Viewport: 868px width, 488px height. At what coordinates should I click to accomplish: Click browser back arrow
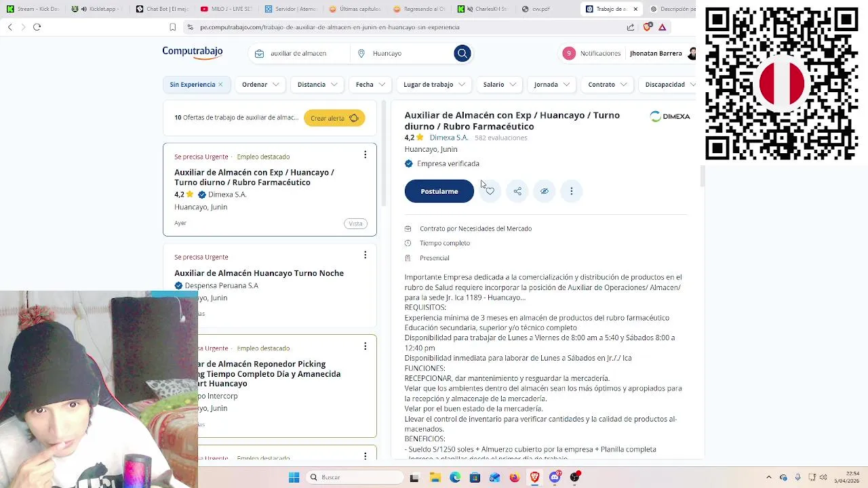point(10,27)
